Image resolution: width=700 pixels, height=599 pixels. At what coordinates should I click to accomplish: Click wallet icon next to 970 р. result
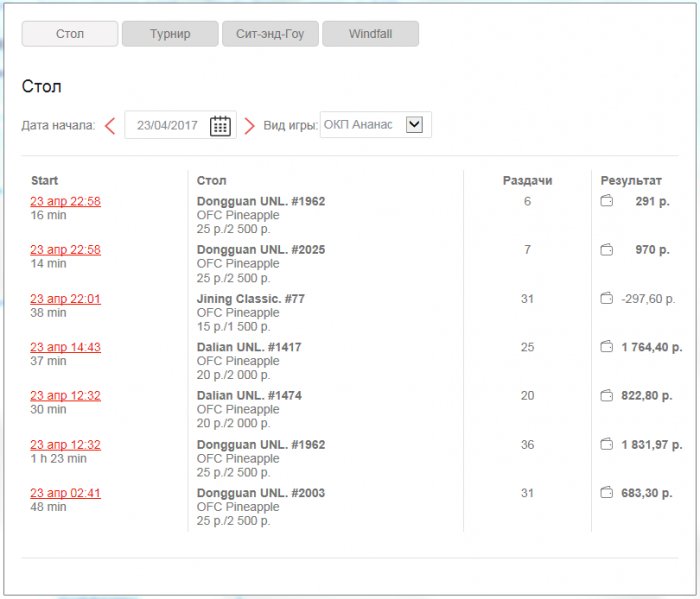(x=606, y=250)
